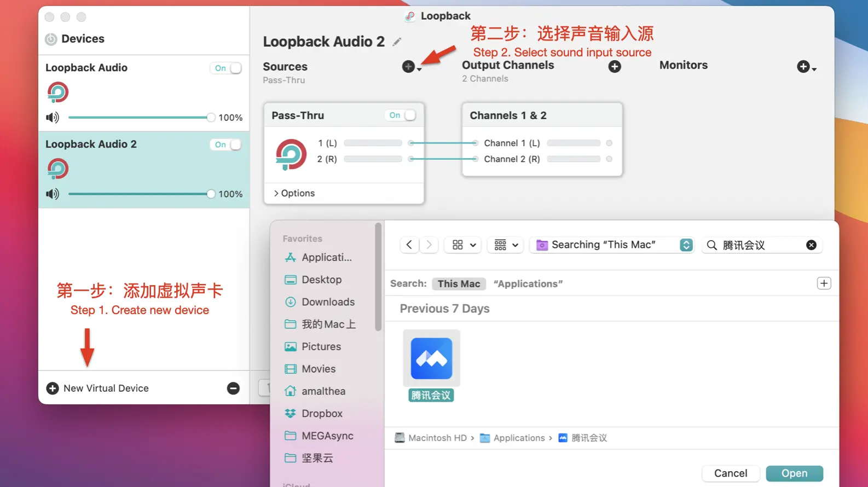Click Pass-Thru 1 (L) output connector
This screenshot has height=487, width=868.
click(410, 143)
